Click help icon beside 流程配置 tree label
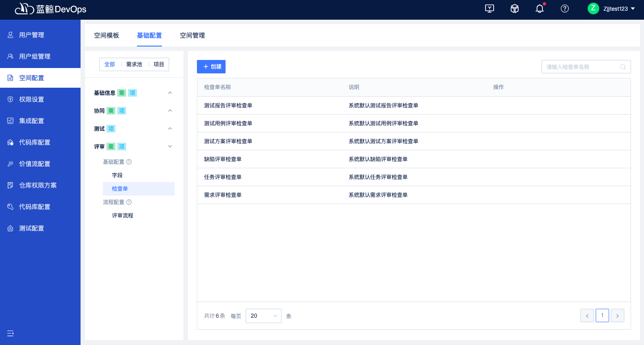The height and width of the screenshot is (345, 644). click(x=129, y=202)
